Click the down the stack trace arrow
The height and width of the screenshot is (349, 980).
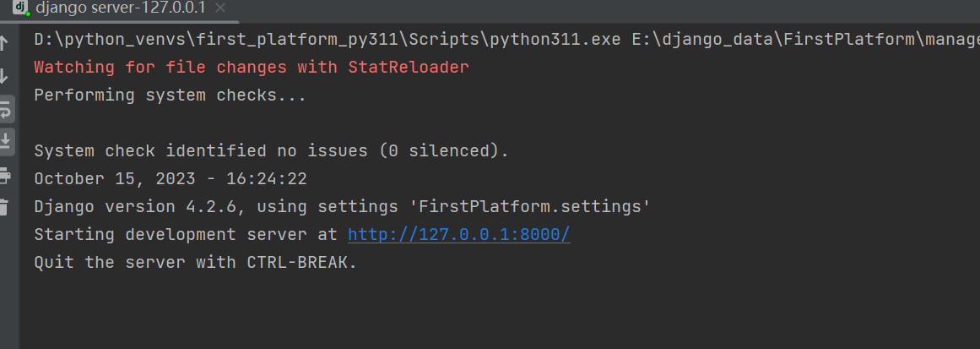tap(5, 76)
